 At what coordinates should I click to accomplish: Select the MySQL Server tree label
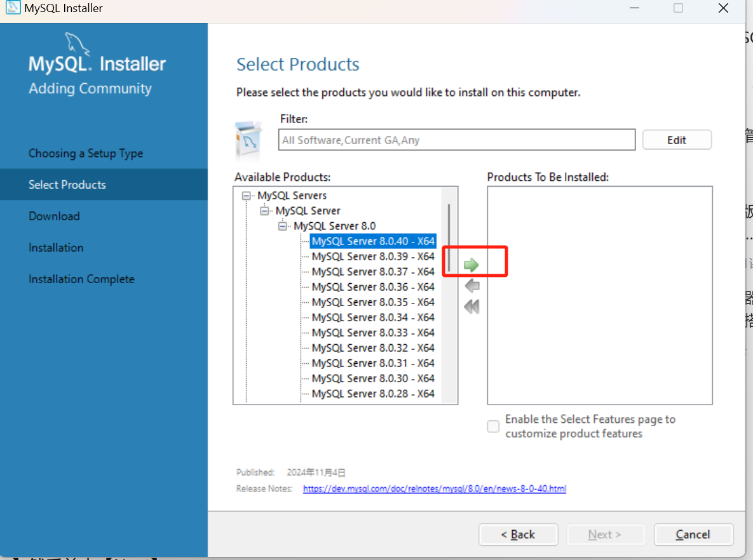pos(308,211)
